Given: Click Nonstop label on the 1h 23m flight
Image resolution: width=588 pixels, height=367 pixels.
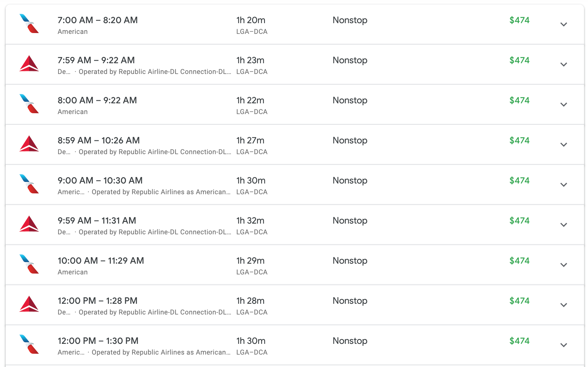Looking at the screenshot, I should [350, 60].
